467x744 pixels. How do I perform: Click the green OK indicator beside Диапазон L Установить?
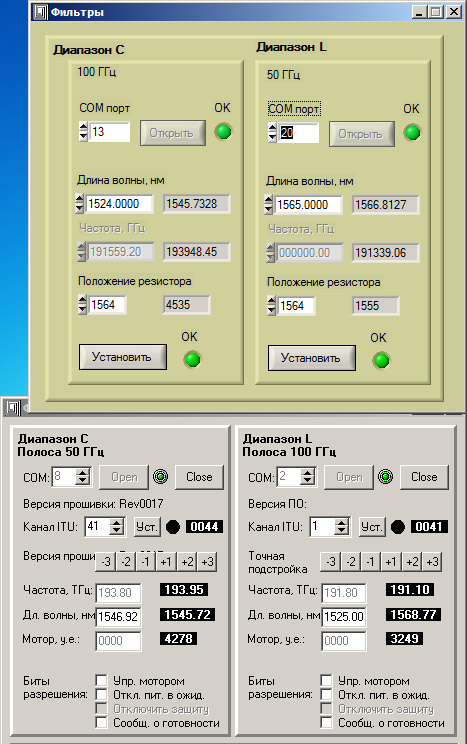pyautogui.click(x=381, y=360)
